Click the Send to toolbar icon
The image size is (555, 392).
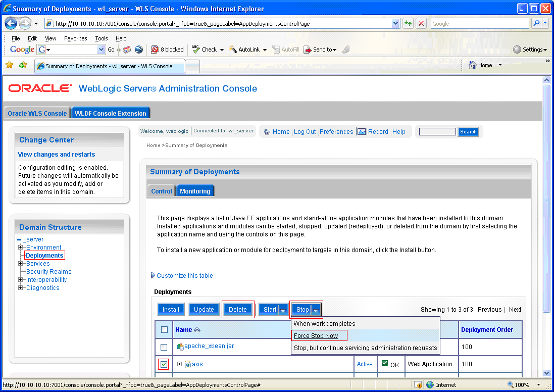tap(307, 50)
